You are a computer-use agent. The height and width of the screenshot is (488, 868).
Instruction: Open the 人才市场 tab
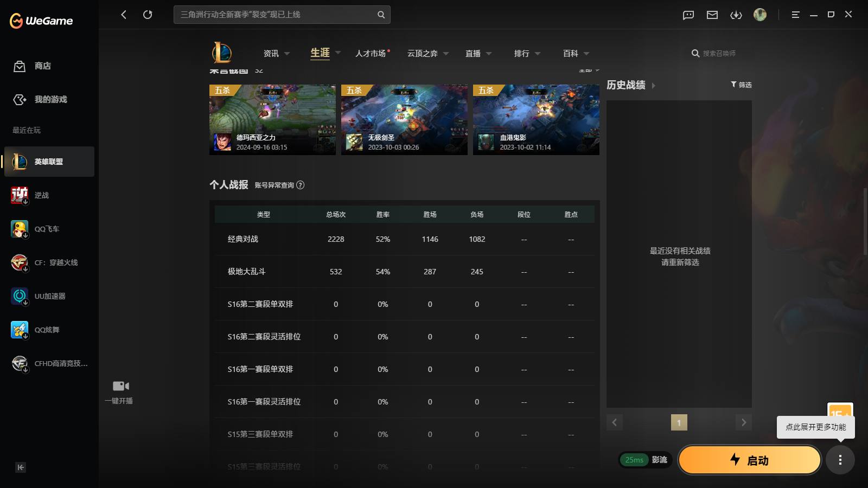(371, 53)
